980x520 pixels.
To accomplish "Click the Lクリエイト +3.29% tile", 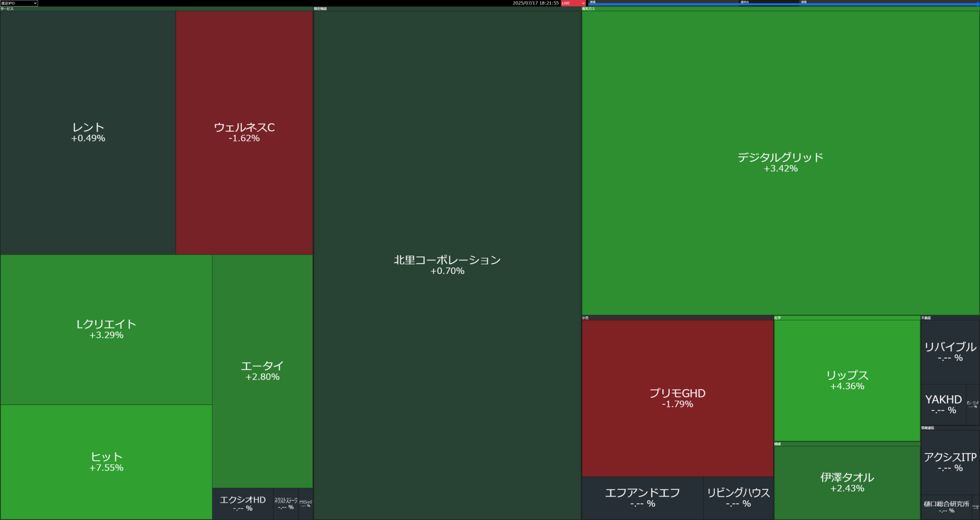I will pyautogui.click(x=106, y=329).
